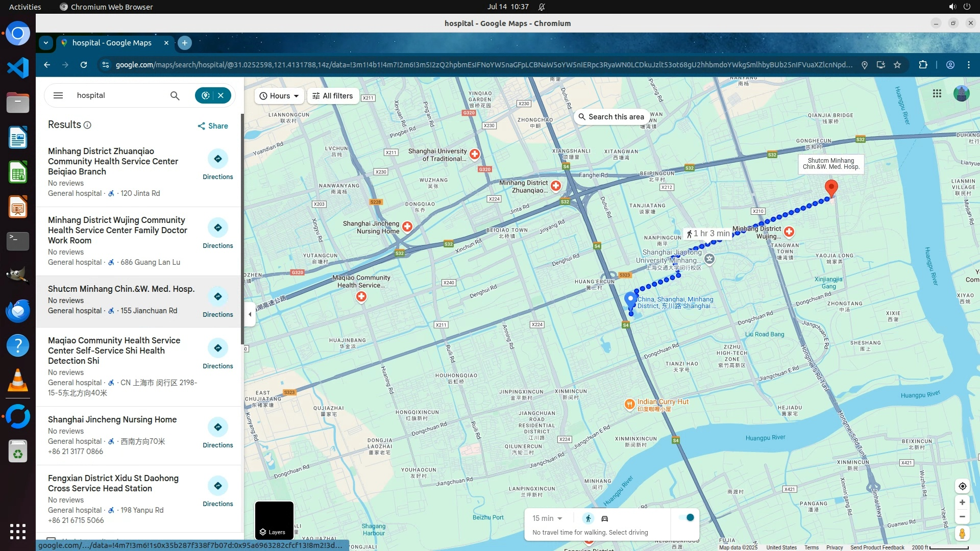The image size is (980, 551).
Task: Open All filters menu
Action: point(333,96)
